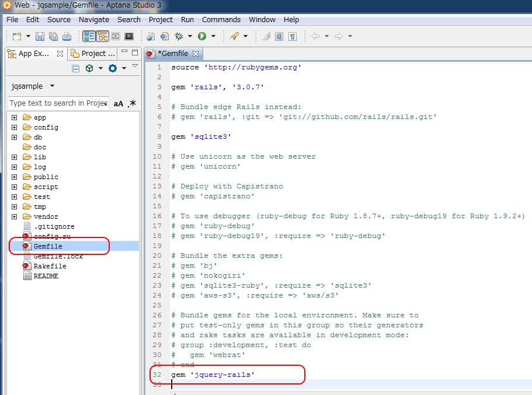Click the Collapse All icon in App Explorer
This screenshot has height=395, width=532.
pos(76,68)
